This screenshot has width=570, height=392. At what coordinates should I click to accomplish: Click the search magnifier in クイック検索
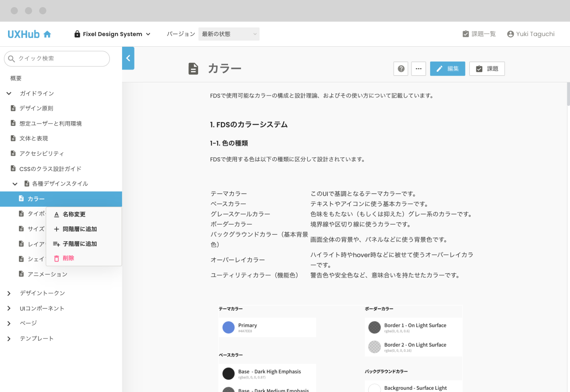tap(11, 58)
